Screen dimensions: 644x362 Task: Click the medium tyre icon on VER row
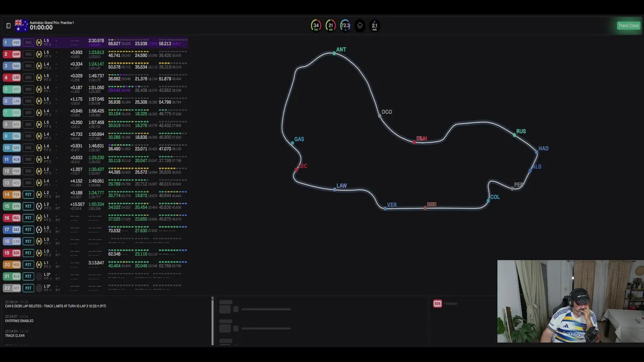[39, 43]
